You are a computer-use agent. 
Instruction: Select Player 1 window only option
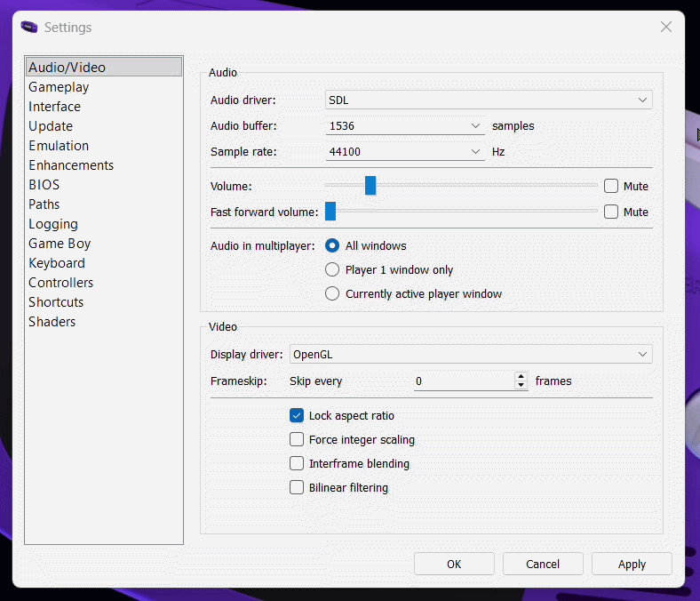tap(332, 270)
